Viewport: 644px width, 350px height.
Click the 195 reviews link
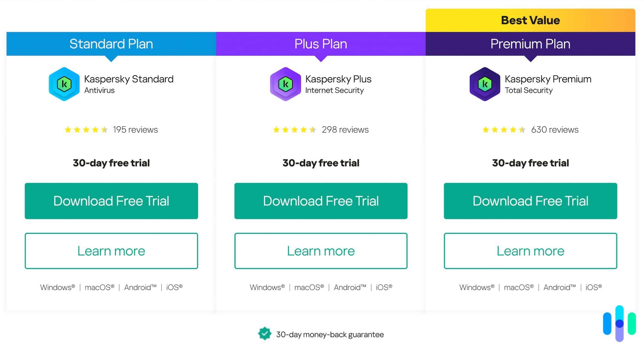click(135, 130)
